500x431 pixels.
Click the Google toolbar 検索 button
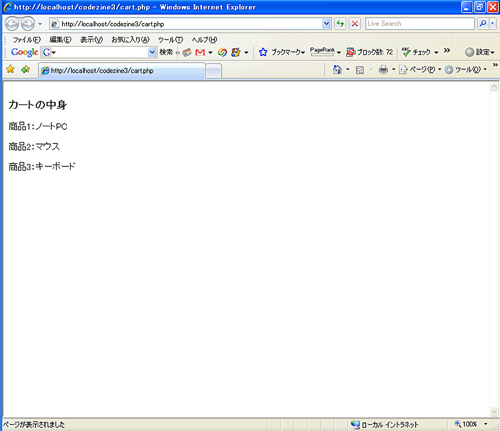coord(166,52)
